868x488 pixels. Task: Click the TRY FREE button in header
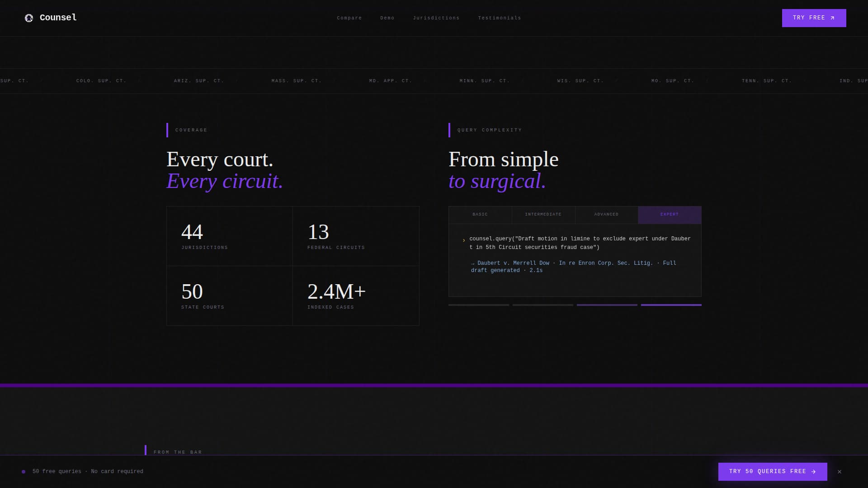click(x=814, y=18)
